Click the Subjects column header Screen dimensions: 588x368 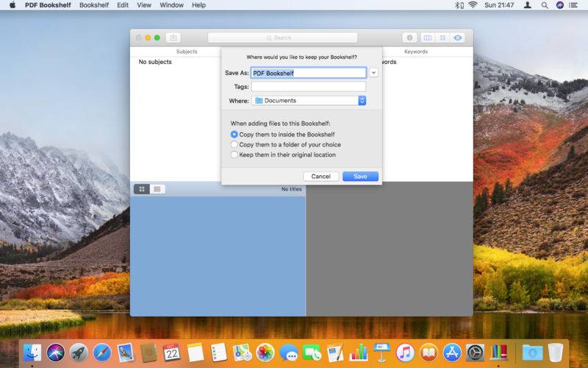pos(187,52)
